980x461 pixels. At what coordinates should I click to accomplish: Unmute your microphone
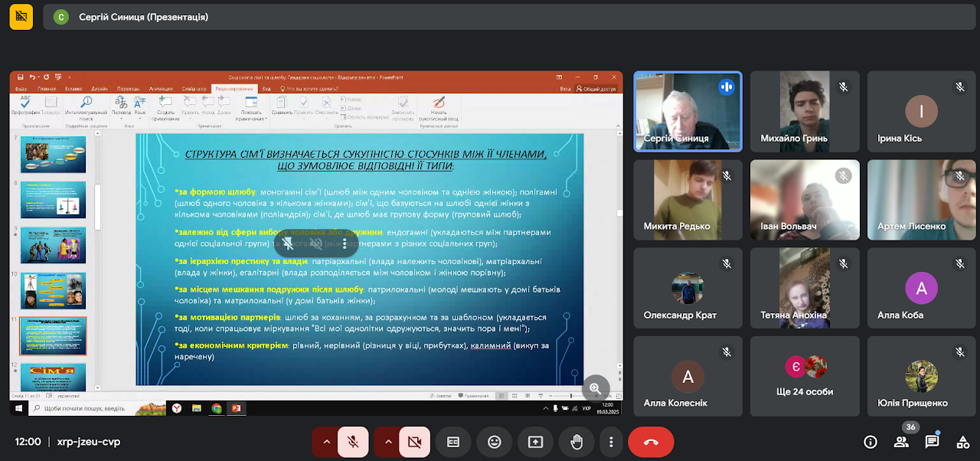pyautogui.click(x=353, y=442)
